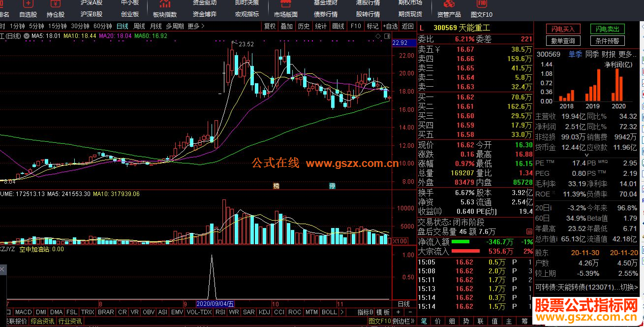
Task: Click the 叠加 overlay button
Action: 287,26
